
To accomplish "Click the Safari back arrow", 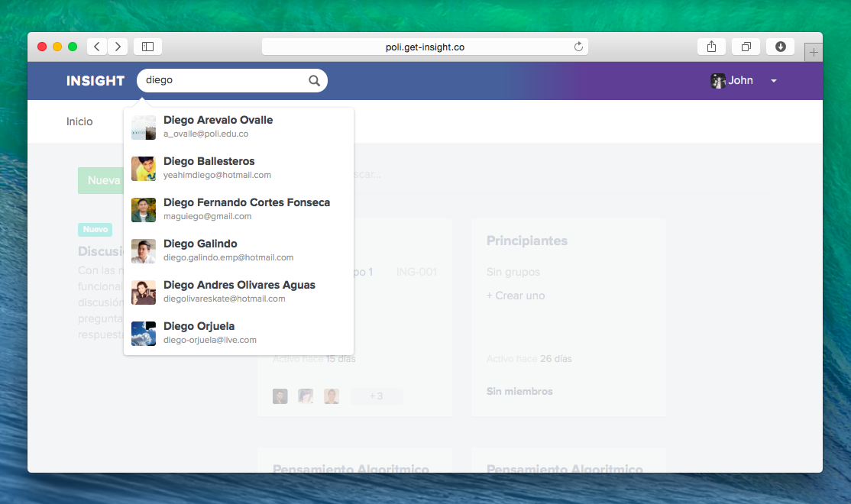I will 96,47.
